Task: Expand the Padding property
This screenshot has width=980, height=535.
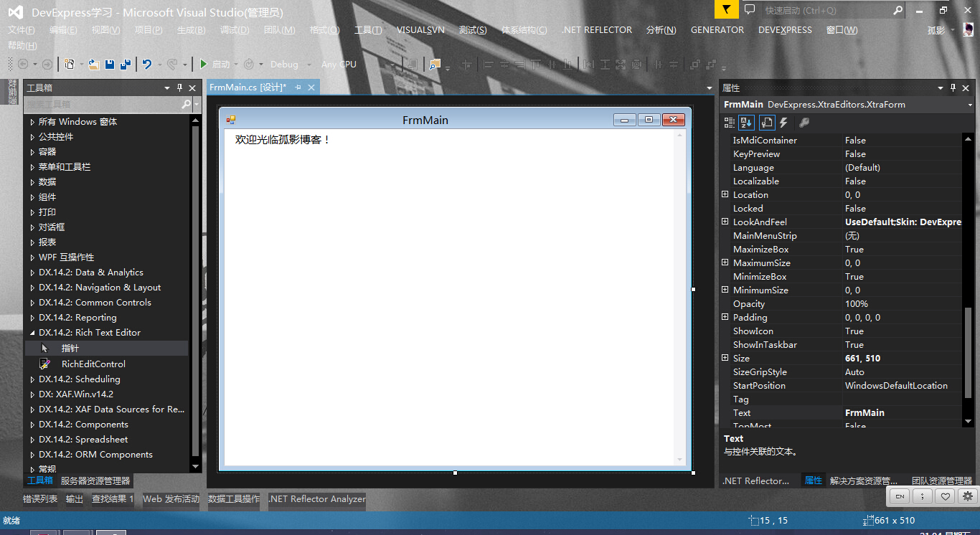Action: click(x=725, y=317)
